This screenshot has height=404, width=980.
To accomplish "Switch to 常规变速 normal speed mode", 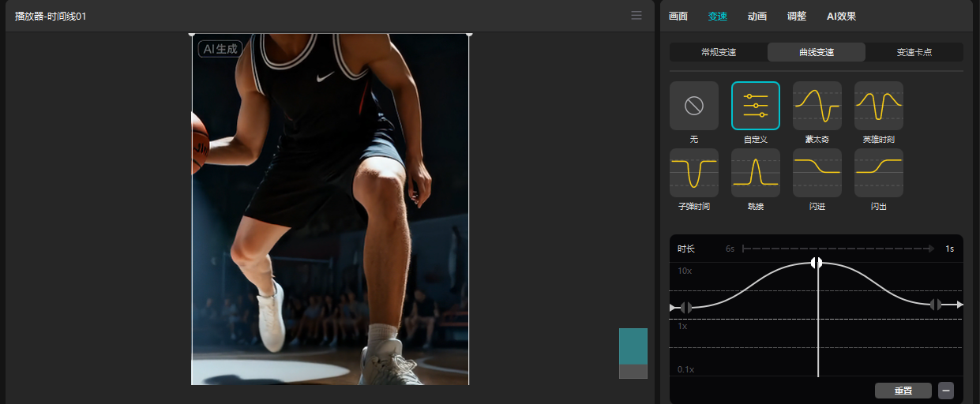I will pos(719,53).
